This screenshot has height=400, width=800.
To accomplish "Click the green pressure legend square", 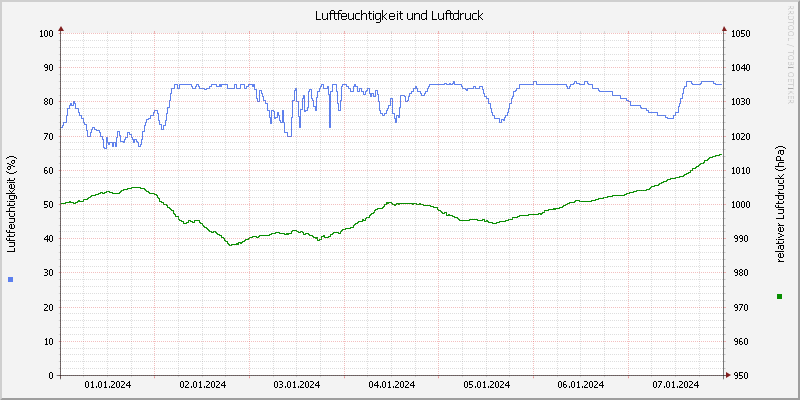I will pyautogui.click(x=779, y=296).
